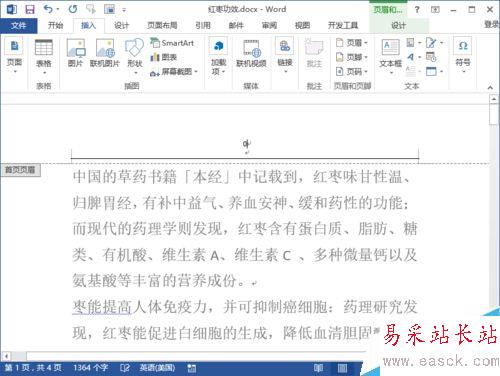Open the 加载项 (Add-ins) menu

(x=219, y=56)
